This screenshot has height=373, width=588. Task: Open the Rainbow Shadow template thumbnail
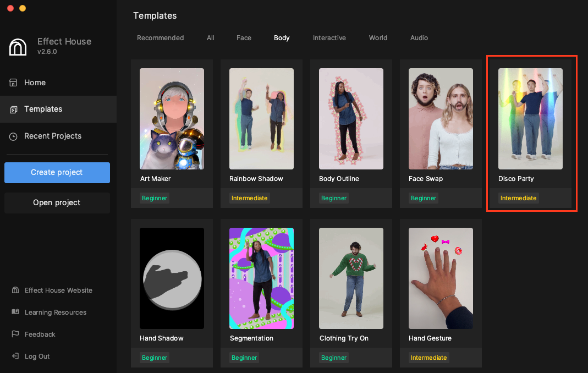point(261,119)
